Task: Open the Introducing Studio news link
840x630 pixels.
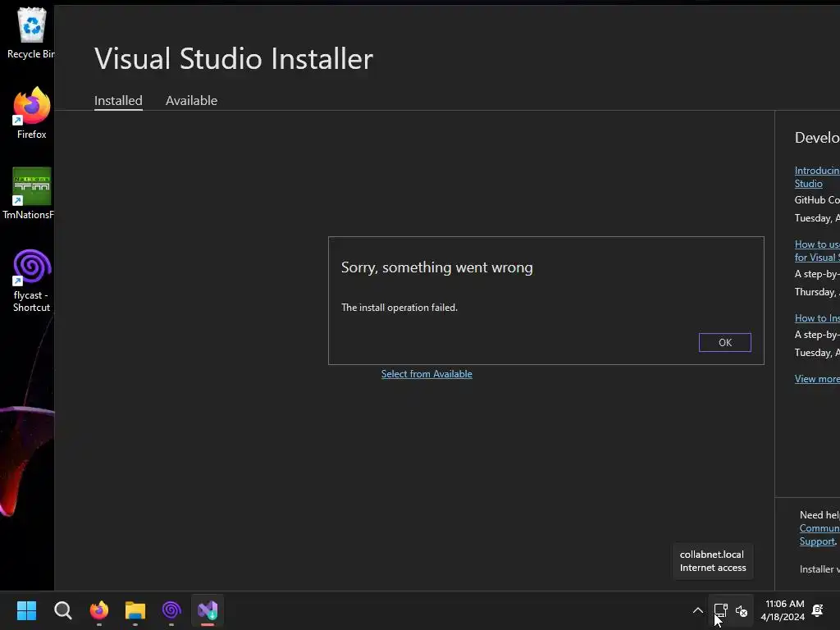Action: [x=816, y=177]
